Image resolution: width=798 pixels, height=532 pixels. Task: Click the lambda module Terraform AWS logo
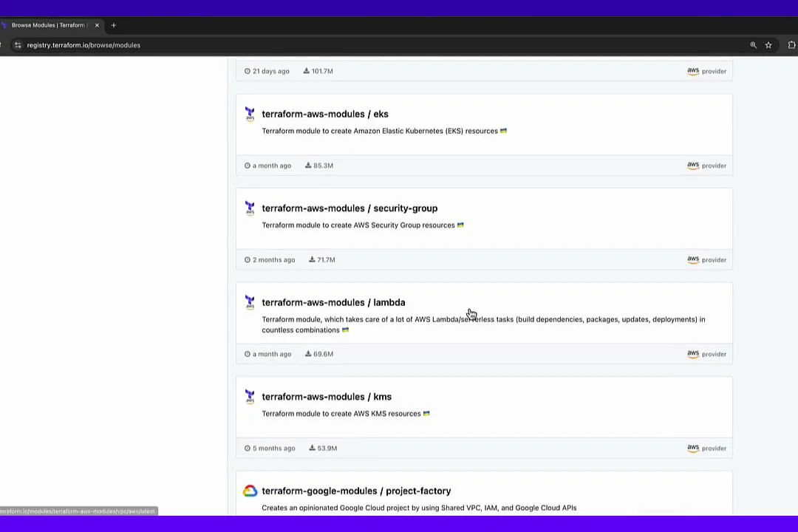[x=250, y=302]
